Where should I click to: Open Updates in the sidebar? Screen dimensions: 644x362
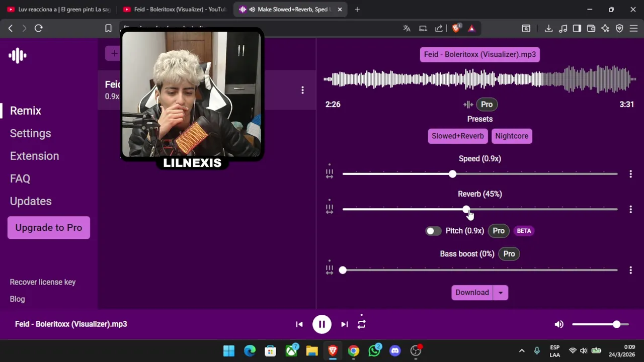[31, 201]
